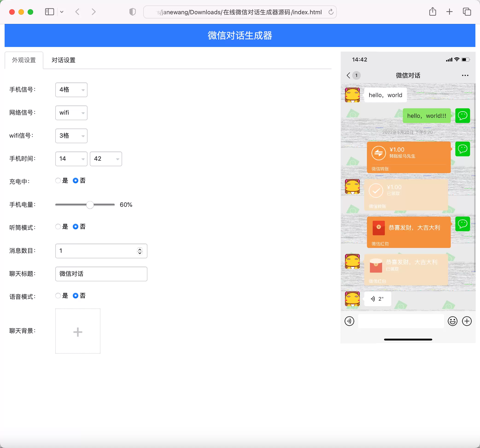
Task: Click the opened envelope icon in faded card
Action: click(x=376, y=265)
